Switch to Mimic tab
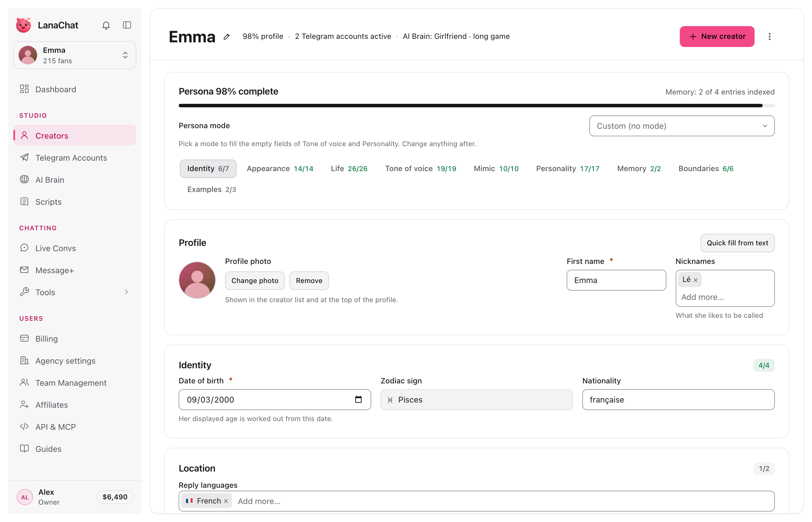 [x=496, y=169]
